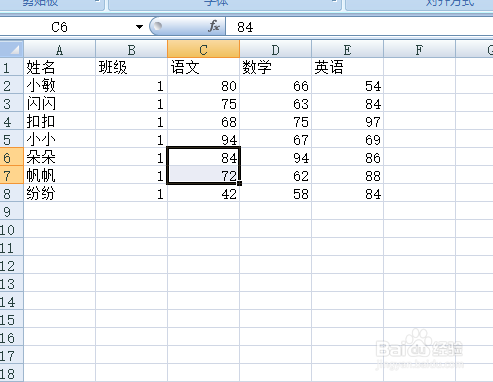The height and width of the screenshot is (382, 493).
Task: Click the formula bar showing 84
Action: [x=359, y=27]
